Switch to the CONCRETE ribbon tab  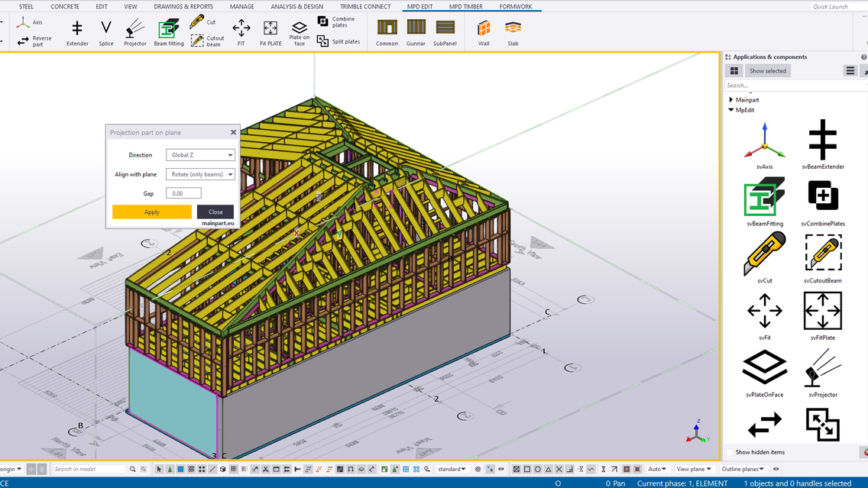click(x=65, y=7)
